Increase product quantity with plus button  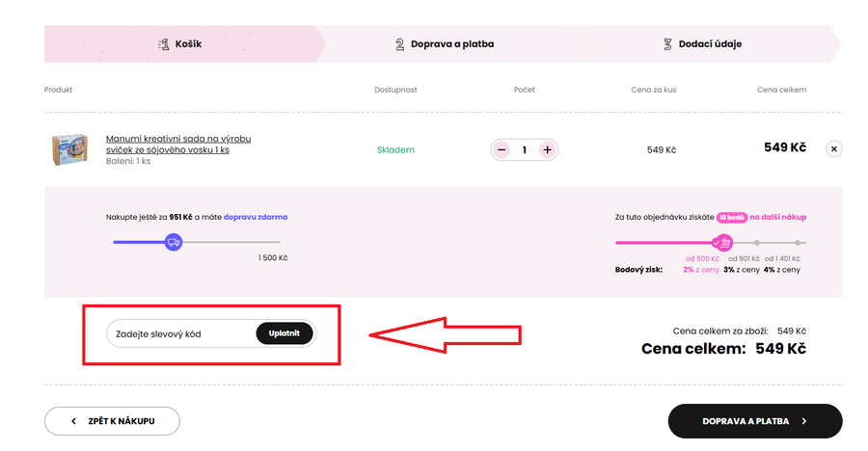(547, 149)
